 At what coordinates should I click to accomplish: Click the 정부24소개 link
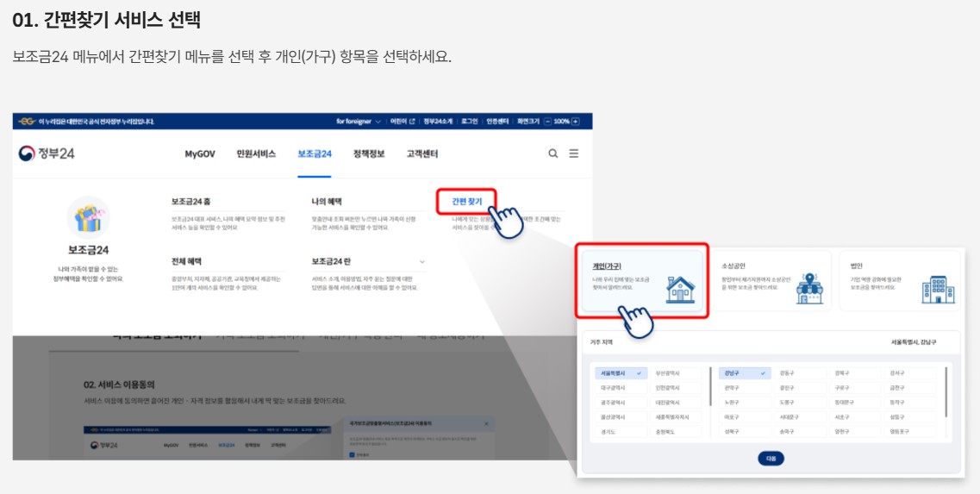[438, 122]
